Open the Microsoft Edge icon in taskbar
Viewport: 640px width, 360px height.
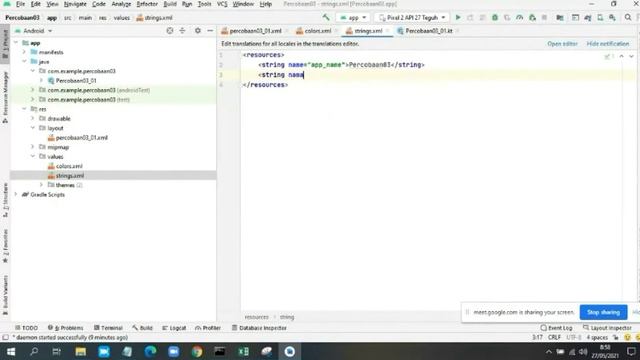click(x=150, y=351)
